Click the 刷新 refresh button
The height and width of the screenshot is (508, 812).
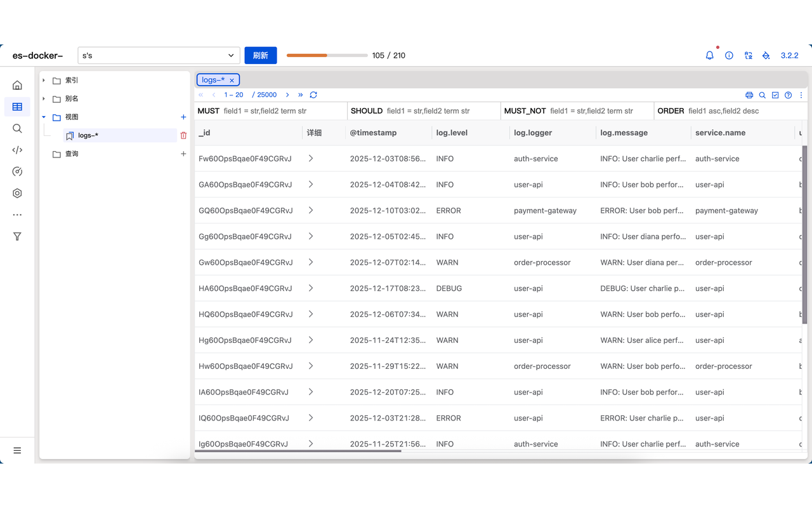coord(260,55)
